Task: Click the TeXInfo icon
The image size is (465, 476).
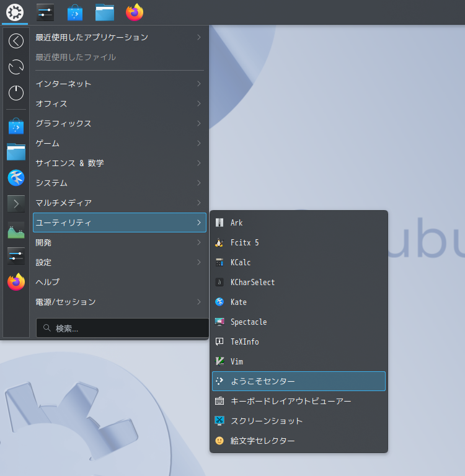Action: tap(219, 342)
